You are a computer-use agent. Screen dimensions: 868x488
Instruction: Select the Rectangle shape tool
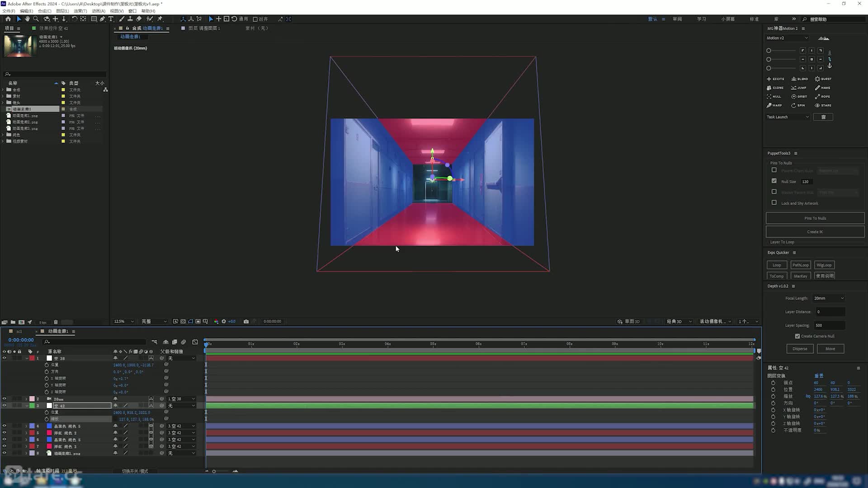pos(94,19)
